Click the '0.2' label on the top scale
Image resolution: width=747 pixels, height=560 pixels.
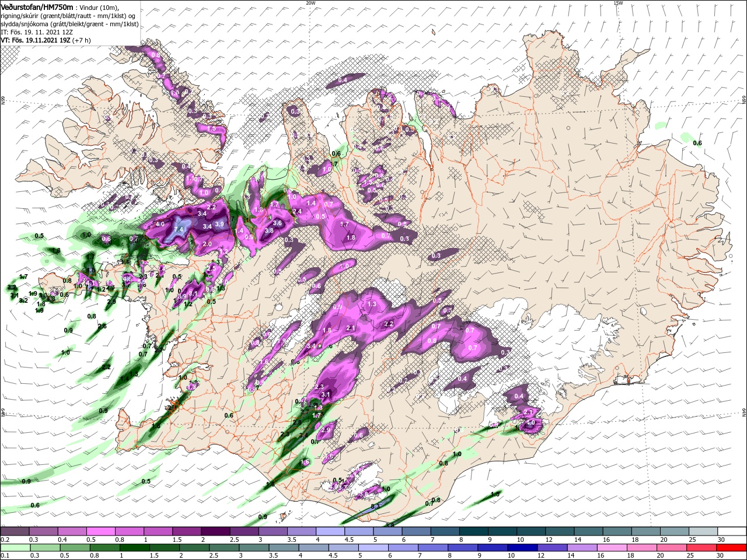(5, 540)
